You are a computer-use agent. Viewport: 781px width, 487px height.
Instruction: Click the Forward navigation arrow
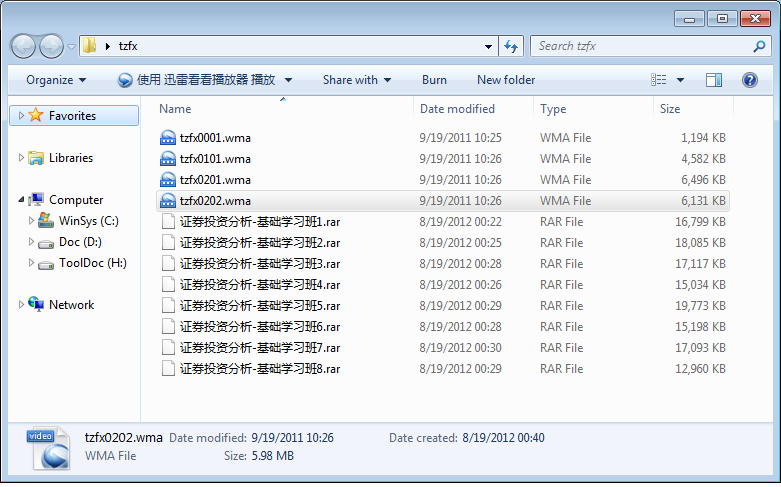51,46
